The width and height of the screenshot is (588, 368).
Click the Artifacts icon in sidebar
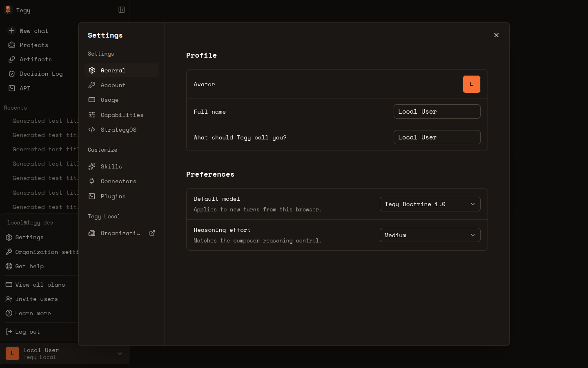pyautogui.click(x=12, y=59)
